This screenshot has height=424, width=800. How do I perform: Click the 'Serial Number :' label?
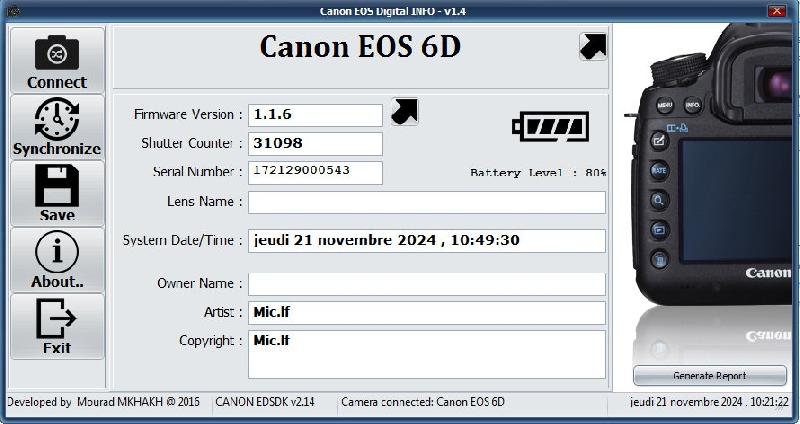coord(197,172)
